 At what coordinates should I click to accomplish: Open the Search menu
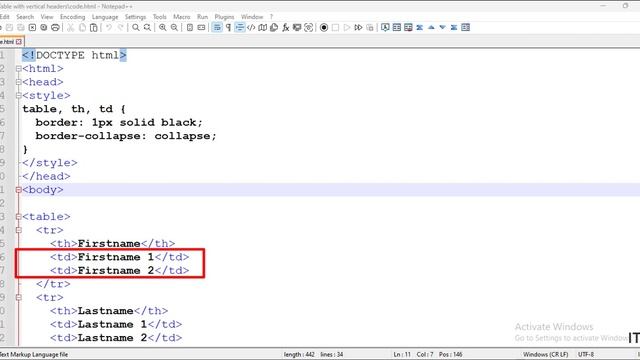[x=25, y=17]
